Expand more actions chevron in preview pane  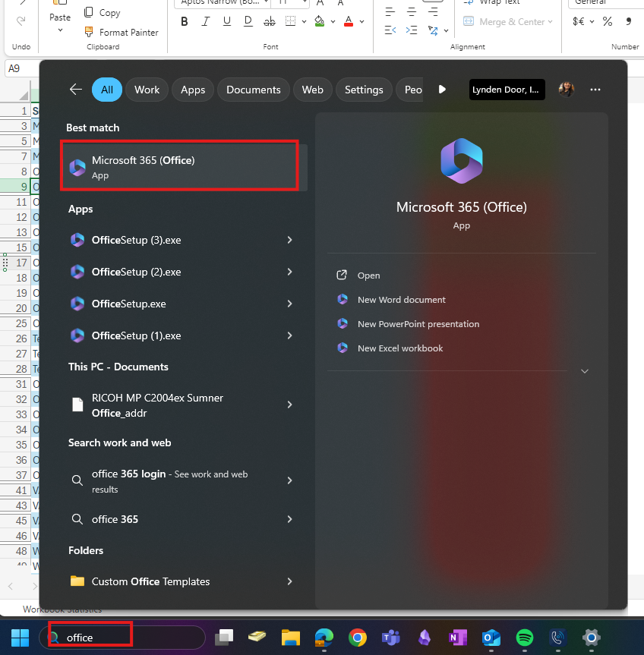pyautogui.click(x=585, y=371)
